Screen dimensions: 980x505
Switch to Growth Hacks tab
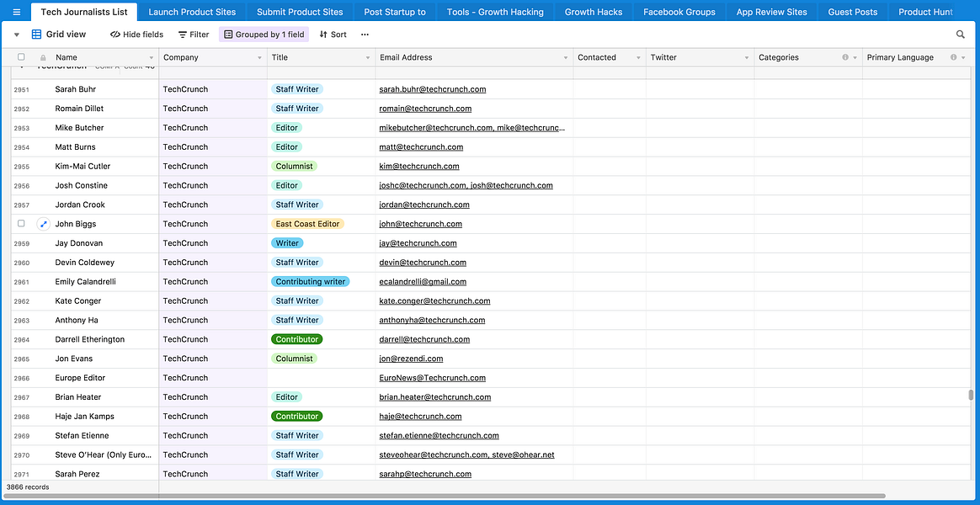coord(594,12)
